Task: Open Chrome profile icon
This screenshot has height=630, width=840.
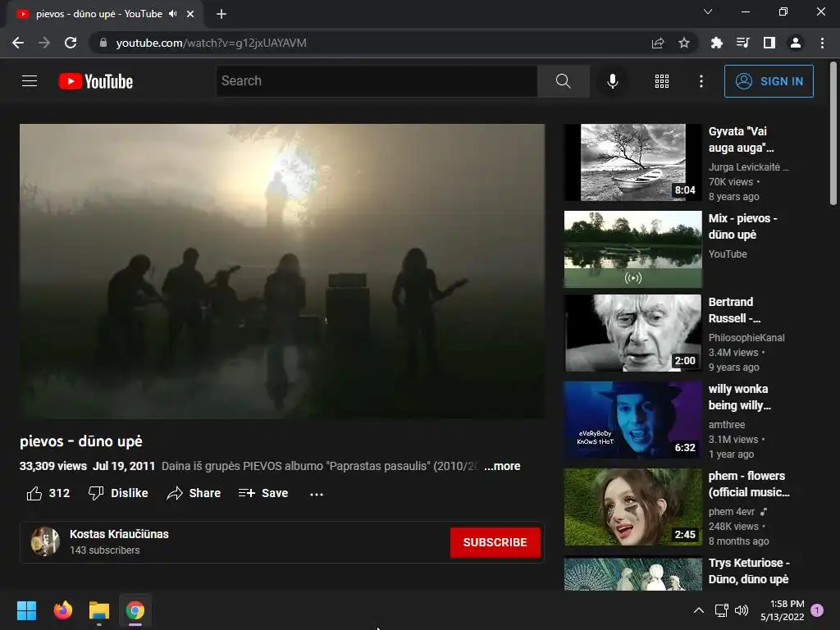Action: point(796,43)
